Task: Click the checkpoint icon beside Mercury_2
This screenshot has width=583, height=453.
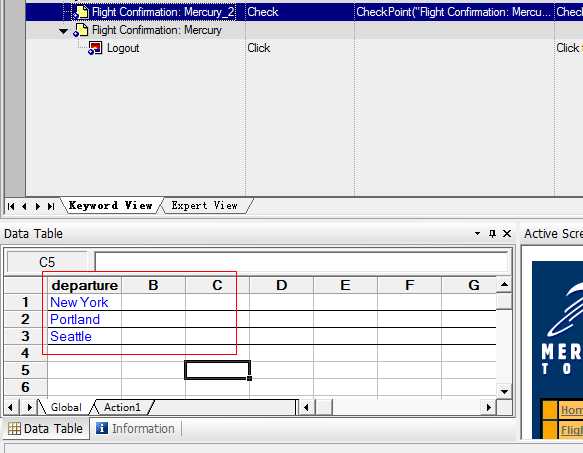Action: pos(81,12)
